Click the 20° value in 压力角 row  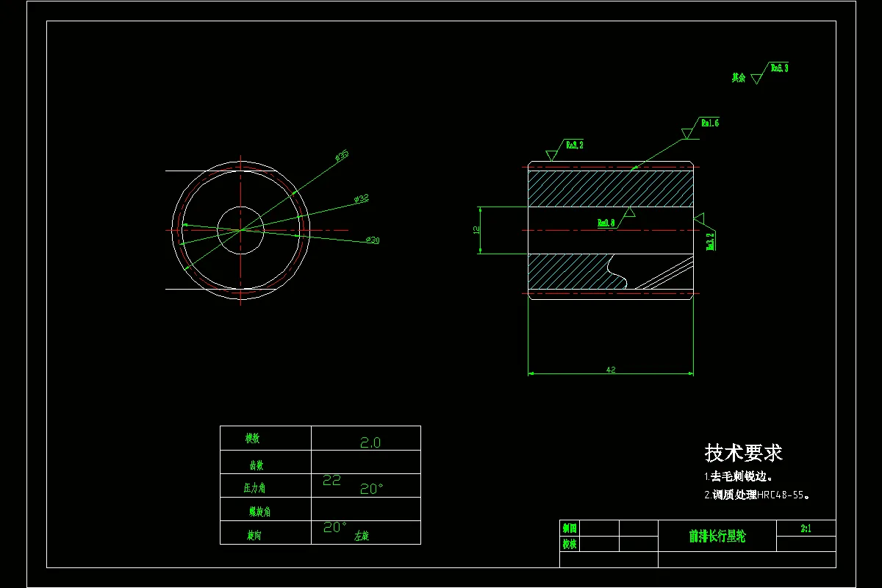371,489
